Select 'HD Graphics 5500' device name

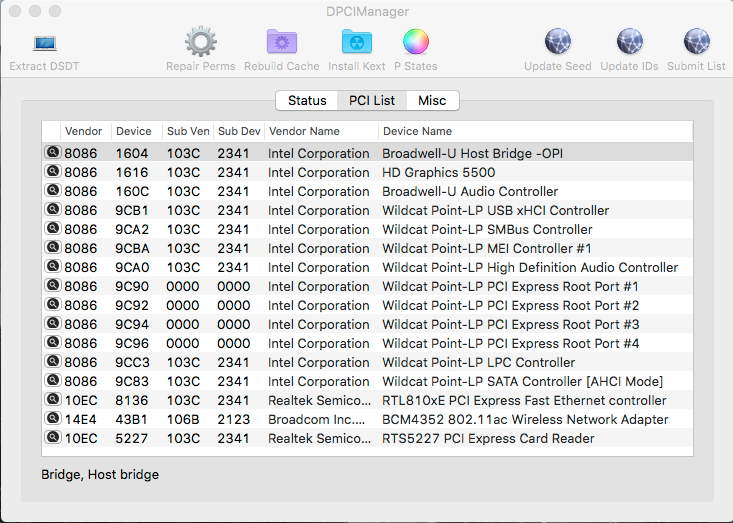tap(438, 172)
